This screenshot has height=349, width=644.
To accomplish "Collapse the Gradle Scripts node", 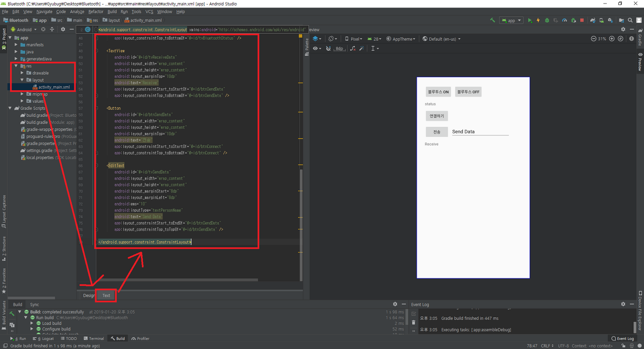I will [x=10, y=108].
